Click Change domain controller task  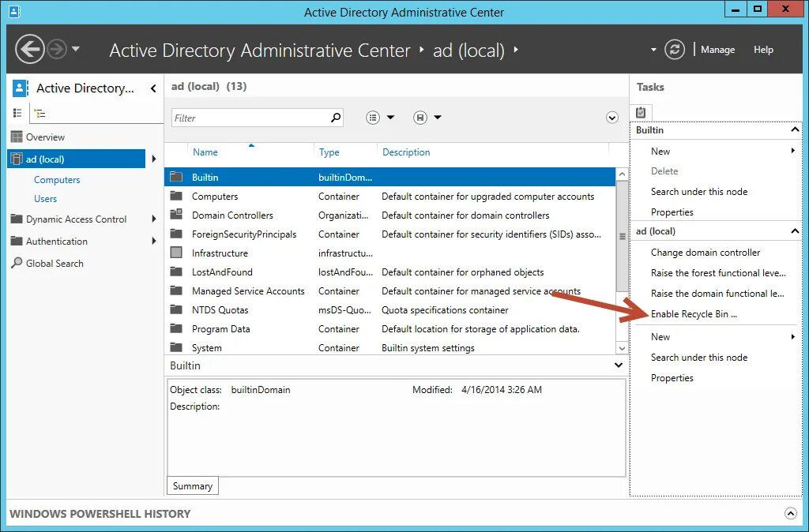pos(706,253)
